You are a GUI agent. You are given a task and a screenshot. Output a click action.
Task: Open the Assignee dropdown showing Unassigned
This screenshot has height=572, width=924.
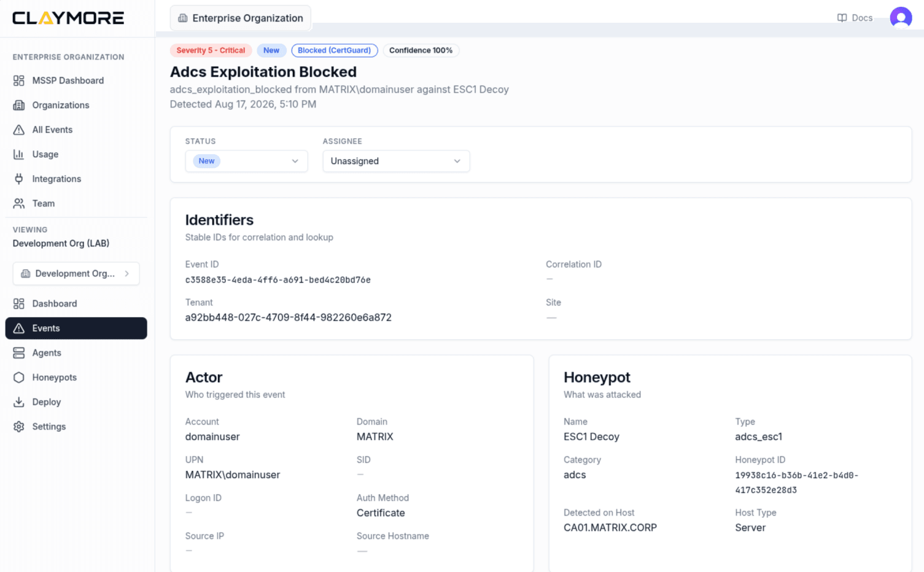396,161
